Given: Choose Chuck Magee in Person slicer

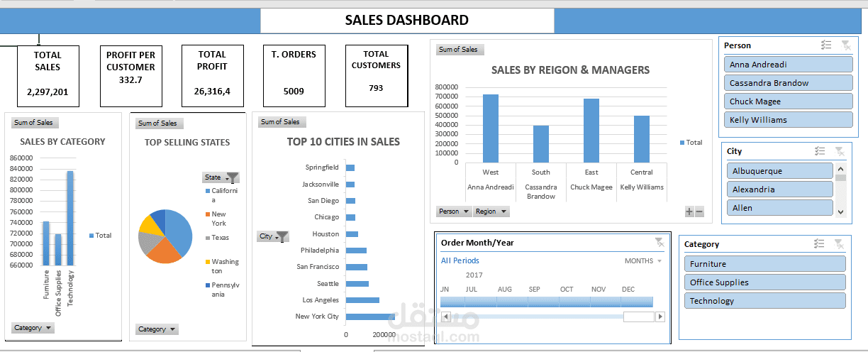Looking at the screenshot, I should [x=788, y=101].
